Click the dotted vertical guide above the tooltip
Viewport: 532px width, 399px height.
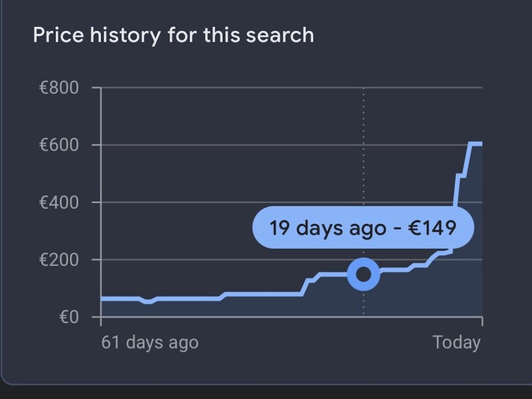click(364, 148)
